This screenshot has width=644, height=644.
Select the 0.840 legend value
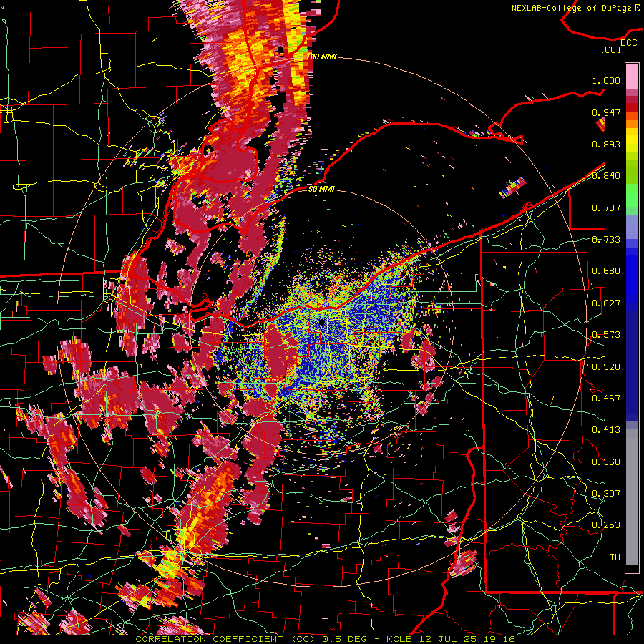tap(606, 176)
